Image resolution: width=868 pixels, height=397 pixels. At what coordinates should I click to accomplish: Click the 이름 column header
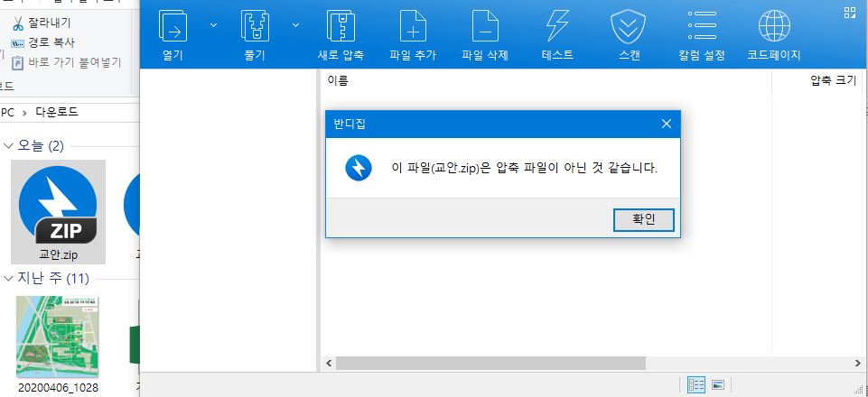pos(338,80)
